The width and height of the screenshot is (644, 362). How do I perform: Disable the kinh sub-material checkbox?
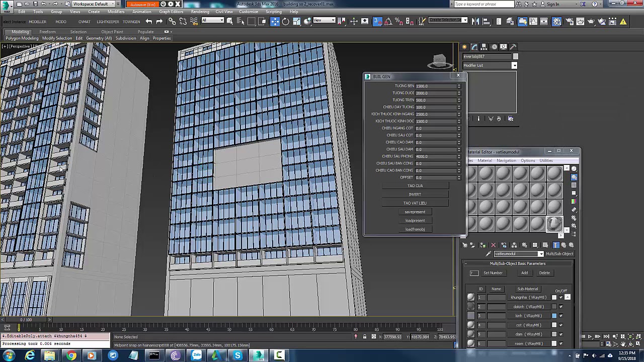tap(561, 316)
